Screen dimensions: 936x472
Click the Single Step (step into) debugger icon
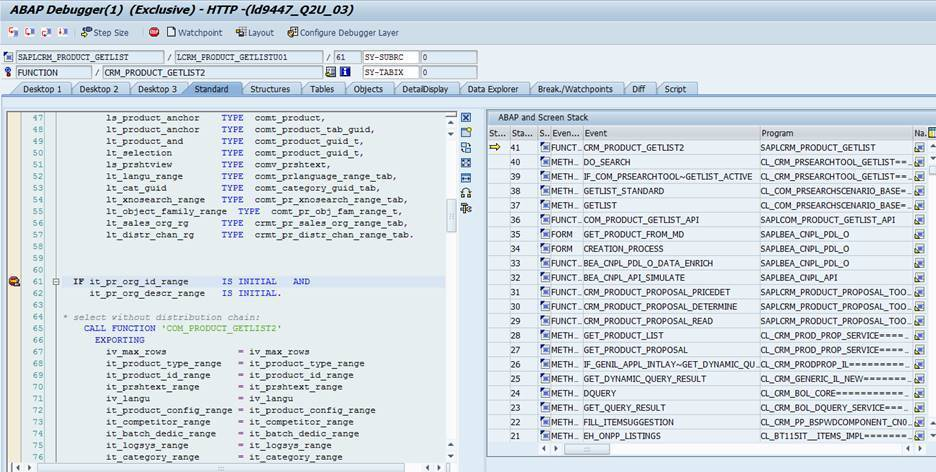13,32
